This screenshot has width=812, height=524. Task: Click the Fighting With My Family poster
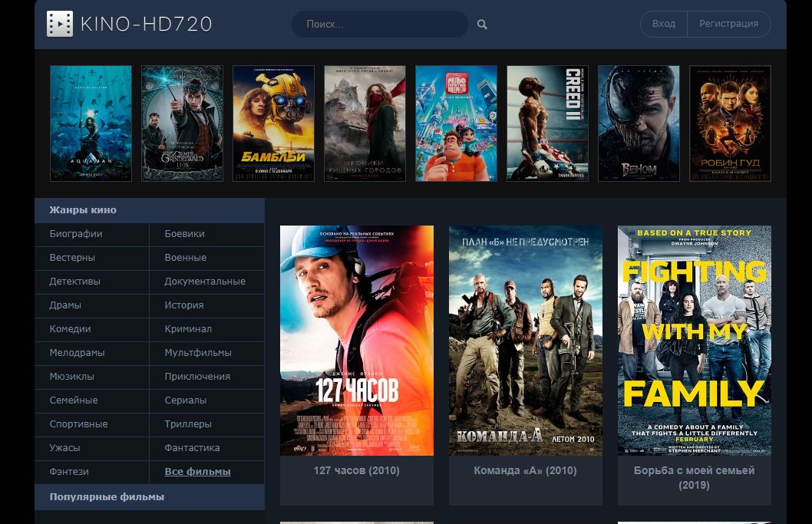pos(695,341)
